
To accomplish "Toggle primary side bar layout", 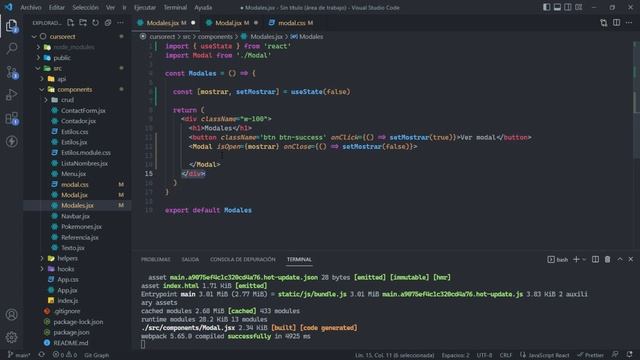I will tap(547, 7).
